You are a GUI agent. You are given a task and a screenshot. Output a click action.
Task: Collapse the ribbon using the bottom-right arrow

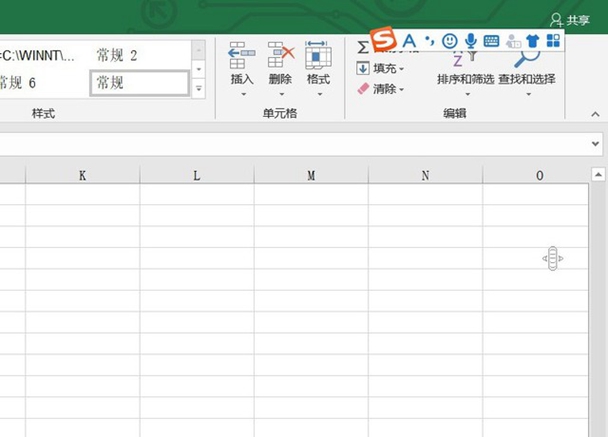point(597,113)
